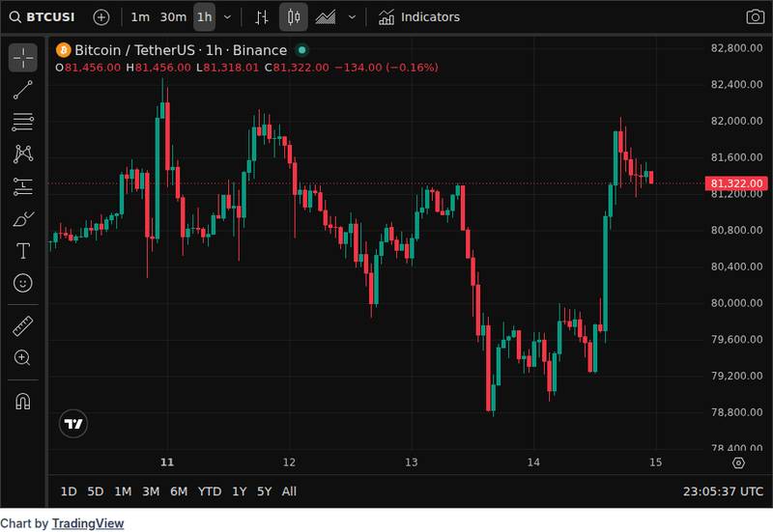Click the open value O81,456.00
This screenshot has height=532, width=773.
88,68
